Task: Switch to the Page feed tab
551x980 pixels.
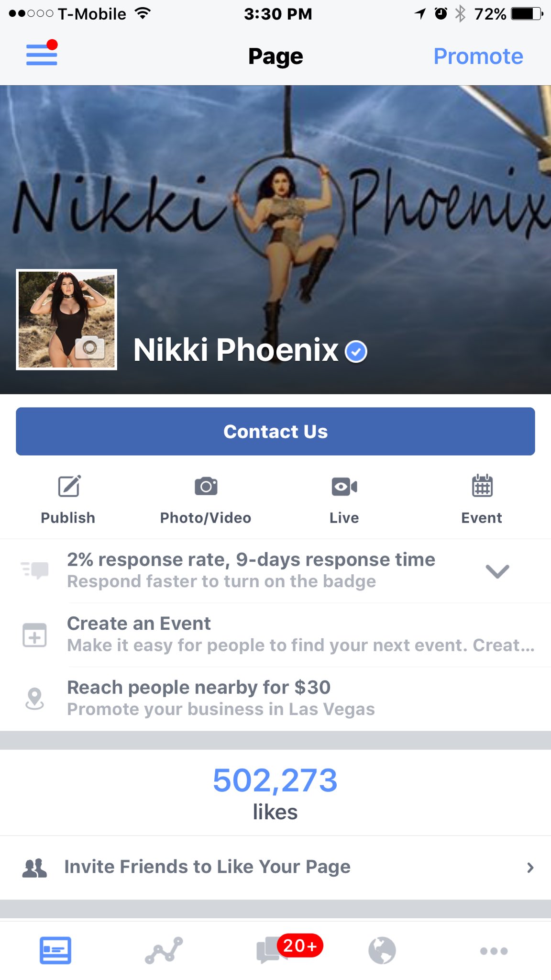Action: pyautogui.click(x=55, y=950)
